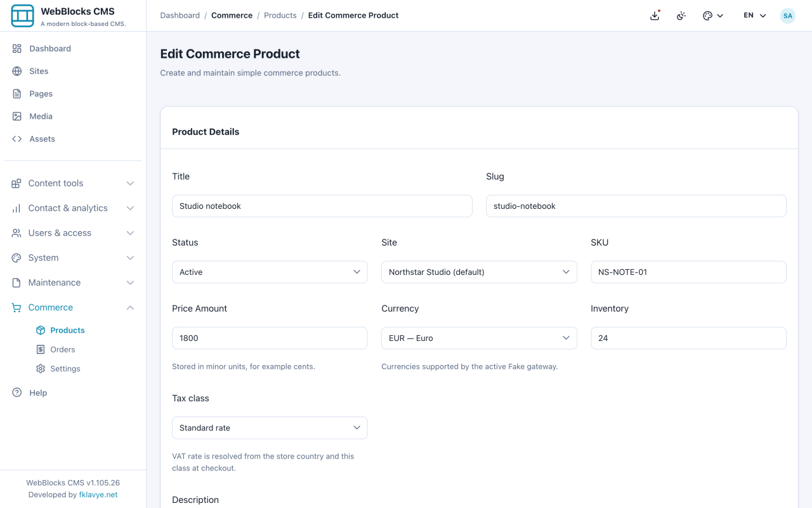The image size is (812, 508).
Task: Open Assets via the code icon
Action: point(17,138)
